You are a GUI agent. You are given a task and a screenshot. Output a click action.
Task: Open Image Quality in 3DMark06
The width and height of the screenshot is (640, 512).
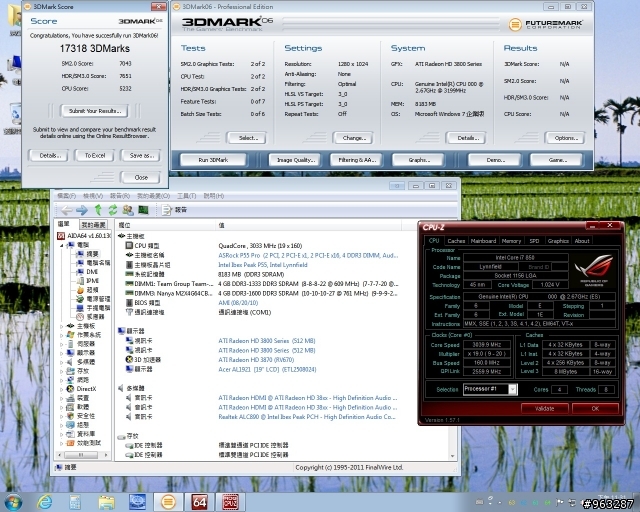[x=296, y=160]
